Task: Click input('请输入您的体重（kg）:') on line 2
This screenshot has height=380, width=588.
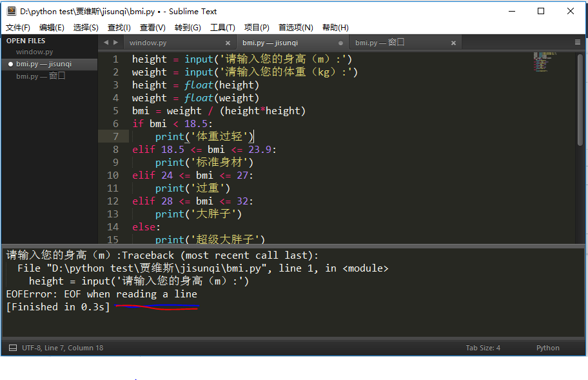Action: tap(271, 72)
